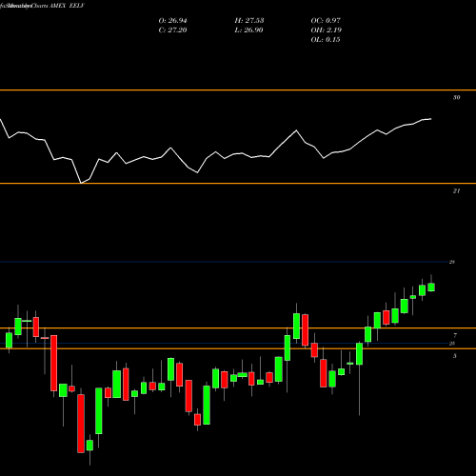Select the long-wick green candle touching the lower orange line

pos(359,354)
